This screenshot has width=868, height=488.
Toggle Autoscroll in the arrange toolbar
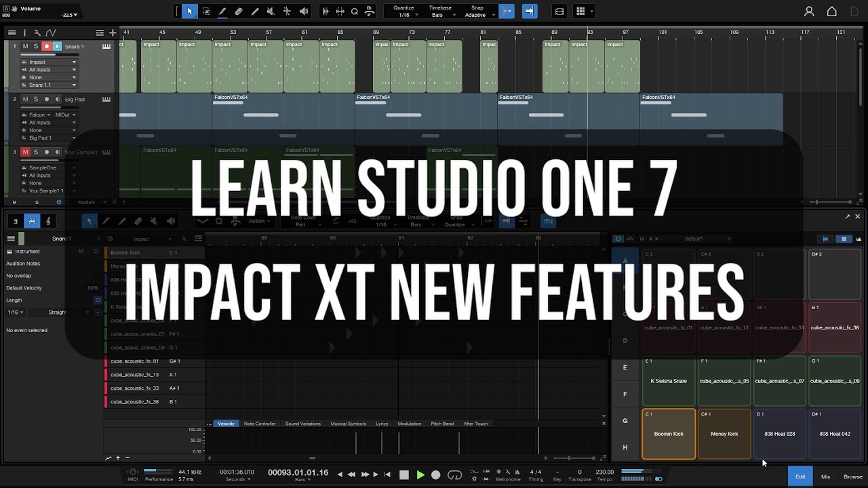click(530, 11)
